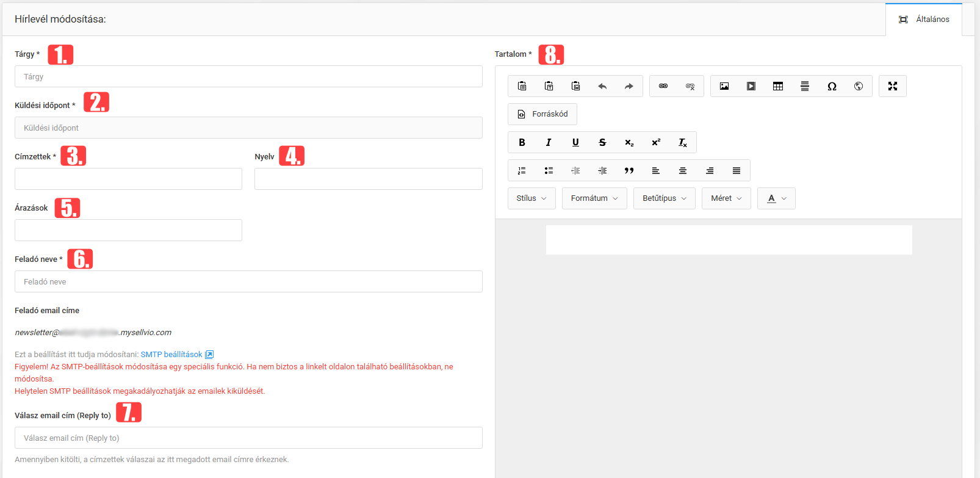Open the Árazások selector field
Image resolution: width=980 pixels, height=478 pixels.
click(128, 230)
